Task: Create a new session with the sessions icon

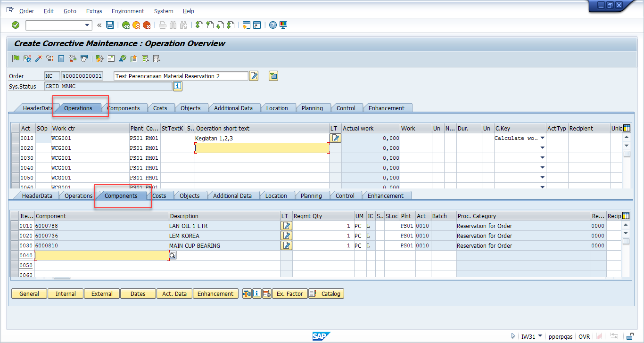Action: point(247,25)
